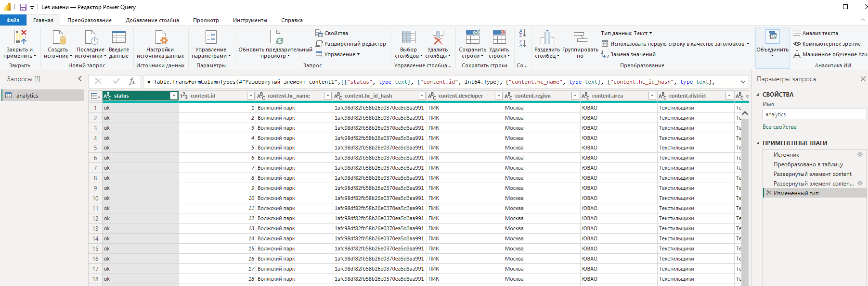This screenshot has height=286, width=868.
Task: Open content.developer column filter dropdown
Action: (498, 96)
